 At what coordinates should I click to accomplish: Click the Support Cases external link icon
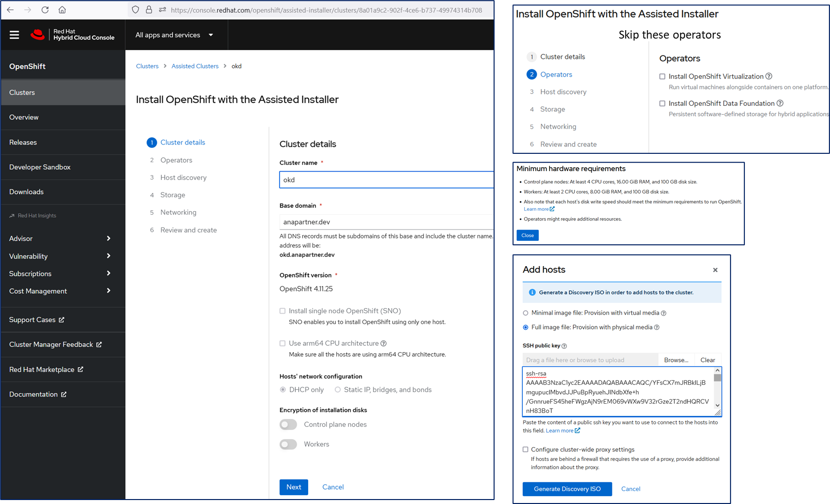62,320
